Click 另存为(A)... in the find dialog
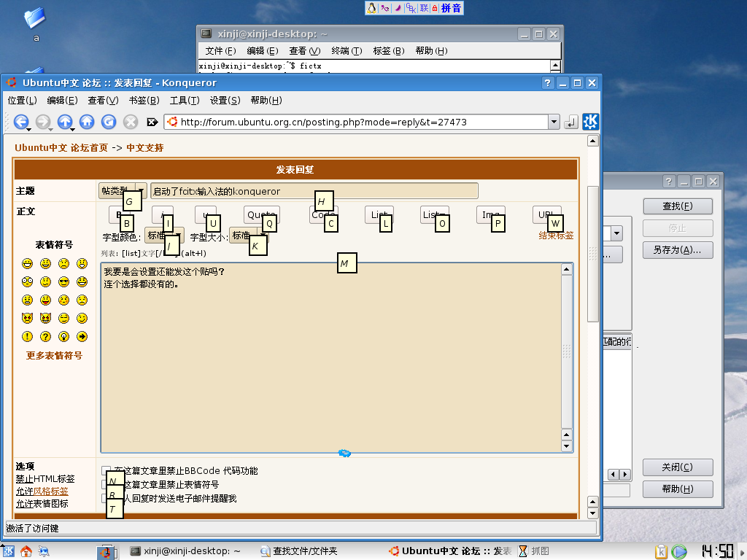 (x=678, y=250)
